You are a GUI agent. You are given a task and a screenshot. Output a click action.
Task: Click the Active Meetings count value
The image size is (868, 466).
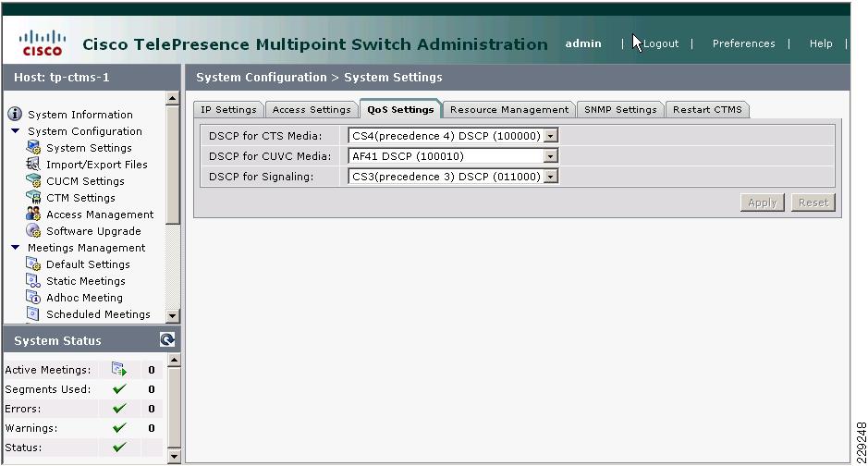coord(151,370)
